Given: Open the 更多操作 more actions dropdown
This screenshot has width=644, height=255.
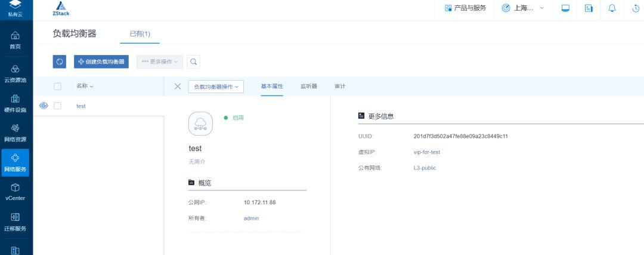Looking at the screenshot, I should click(x=159, y=62).
